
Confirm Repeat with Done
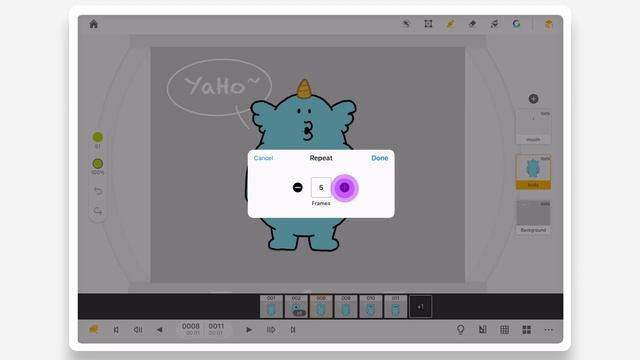click(x=380, y=158)
